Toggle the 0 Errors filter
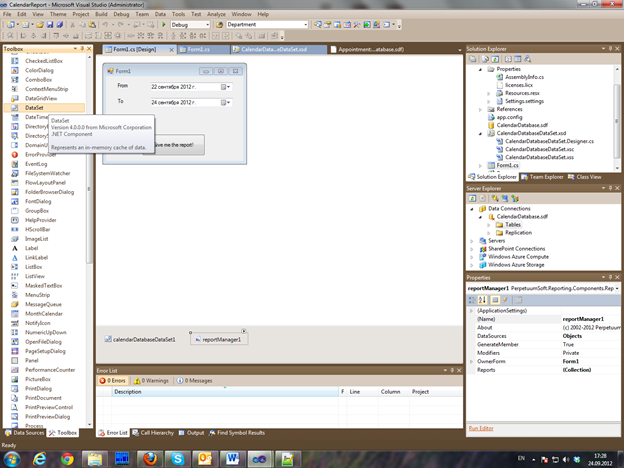This screenshot has width=624, height=468. [113, 380]
